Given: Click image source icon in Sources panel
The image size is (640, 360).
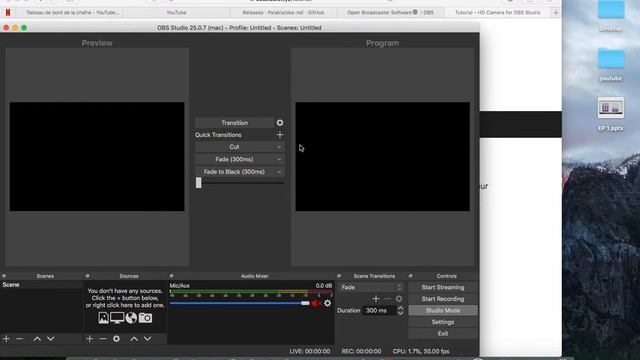Looking at the screenshot, I should (103, 318).
